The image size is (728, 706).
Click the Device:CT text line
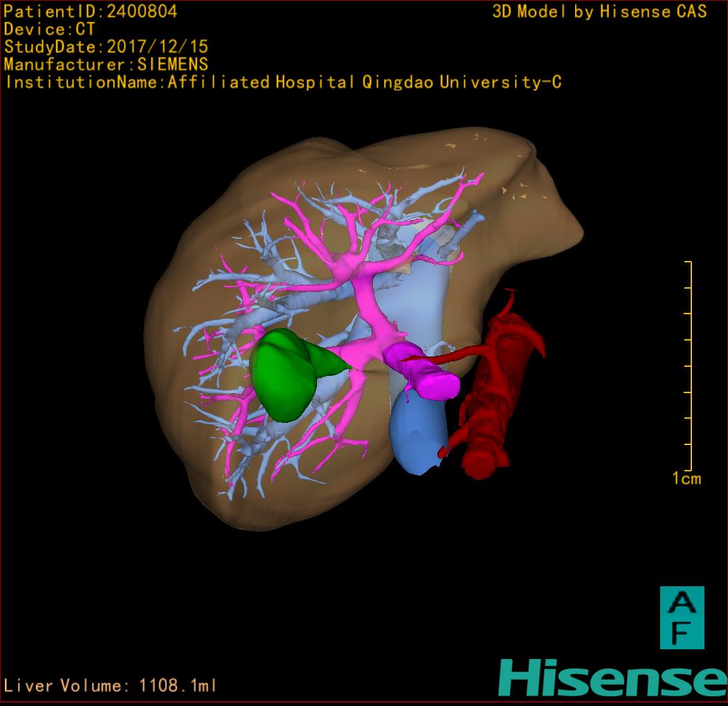coord(49,29)
